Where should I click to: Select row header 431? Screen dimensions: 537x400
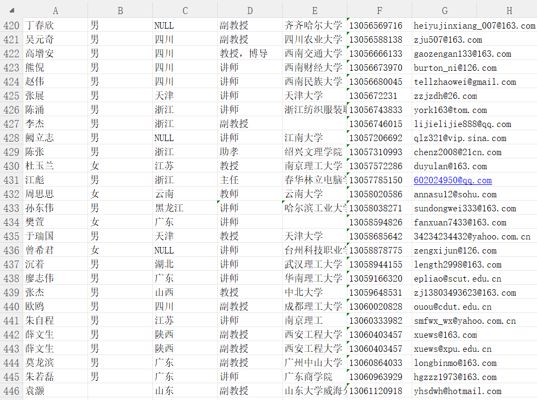(x=11, y=180)
